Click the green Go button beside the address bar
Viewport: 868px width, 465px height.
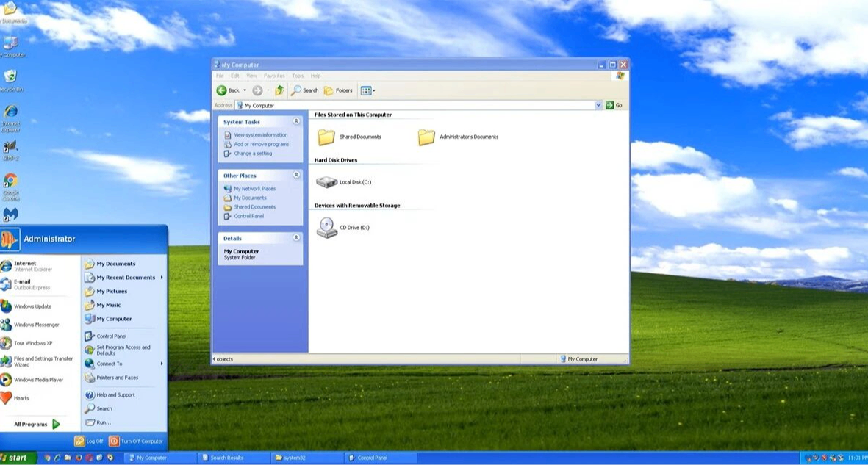point(614,105)
